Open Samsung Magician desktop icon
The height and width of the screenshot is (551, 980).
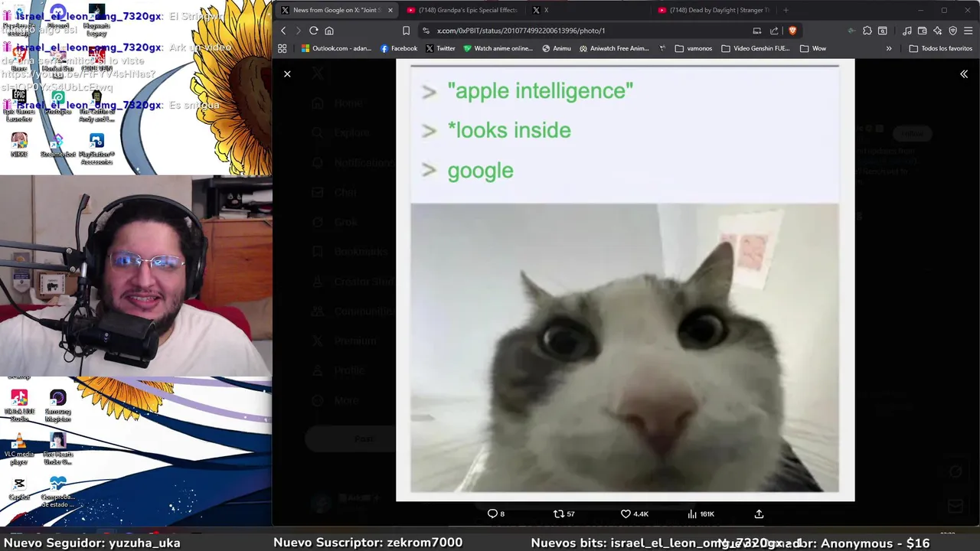click(57, 406)
